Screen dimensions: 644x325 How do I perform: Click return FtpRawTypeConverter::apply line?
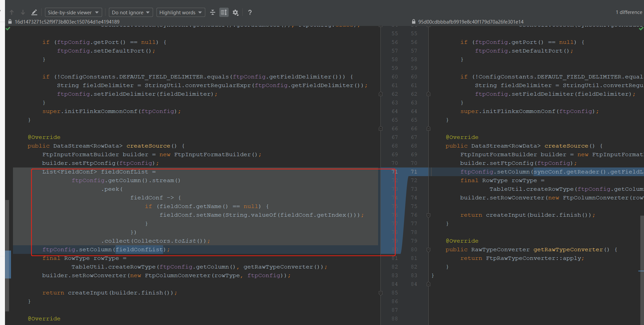(522, 258)
